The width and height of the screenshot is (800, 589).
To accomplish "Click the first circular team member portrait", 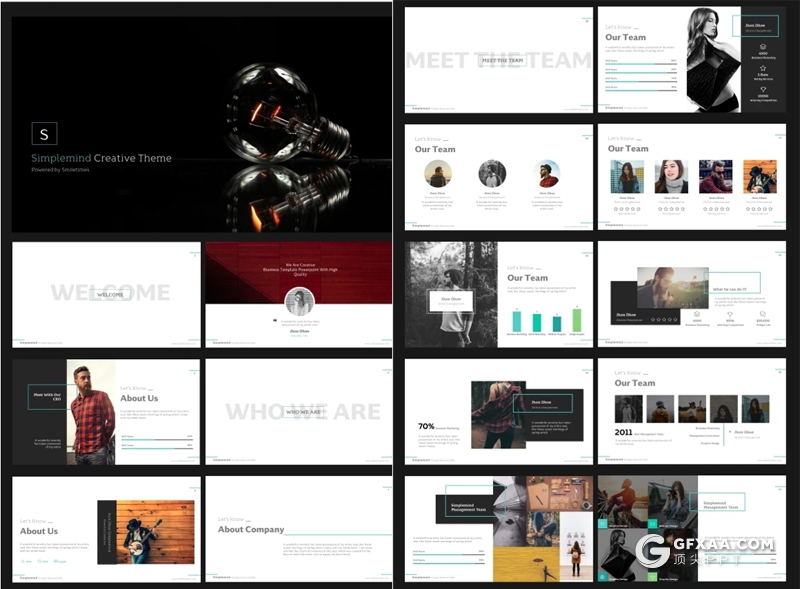I will point(437,174).
